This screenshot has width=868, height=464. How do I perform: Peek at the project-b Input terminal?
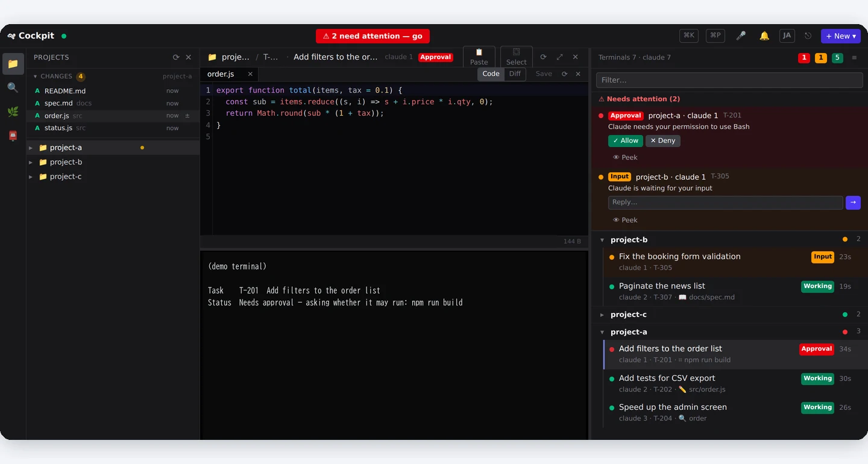point(625,220)
